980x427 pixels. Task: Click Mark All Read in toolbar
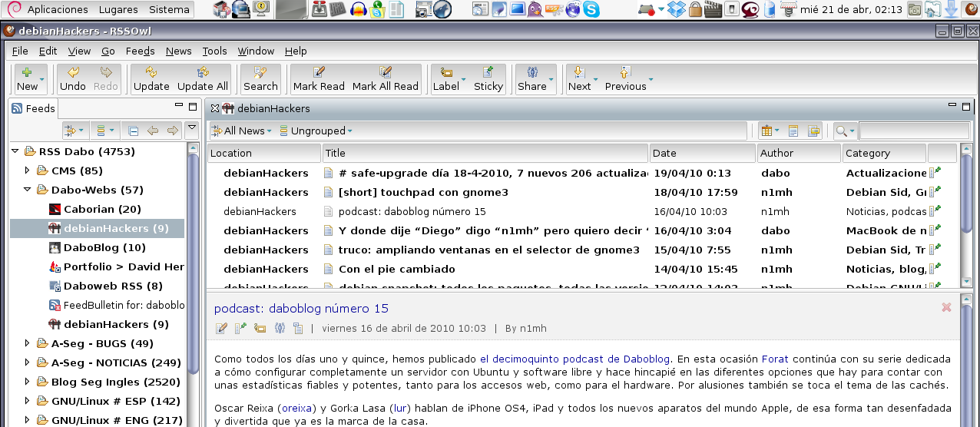[x=386, y=78]
